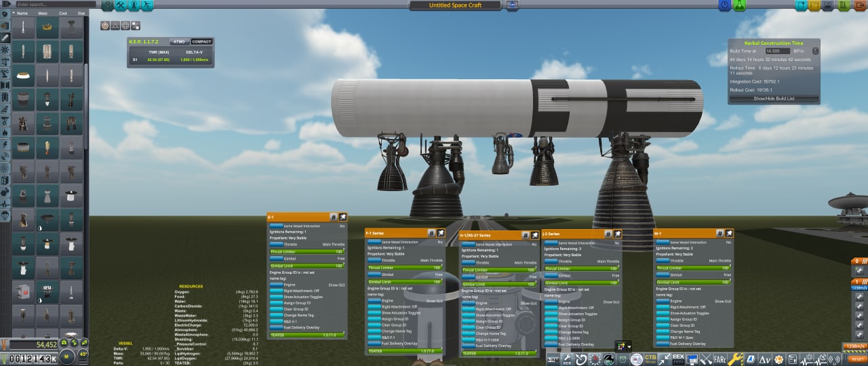Click the Untitled Space Craft name field
868x366 pixels.
pos(455,5)
